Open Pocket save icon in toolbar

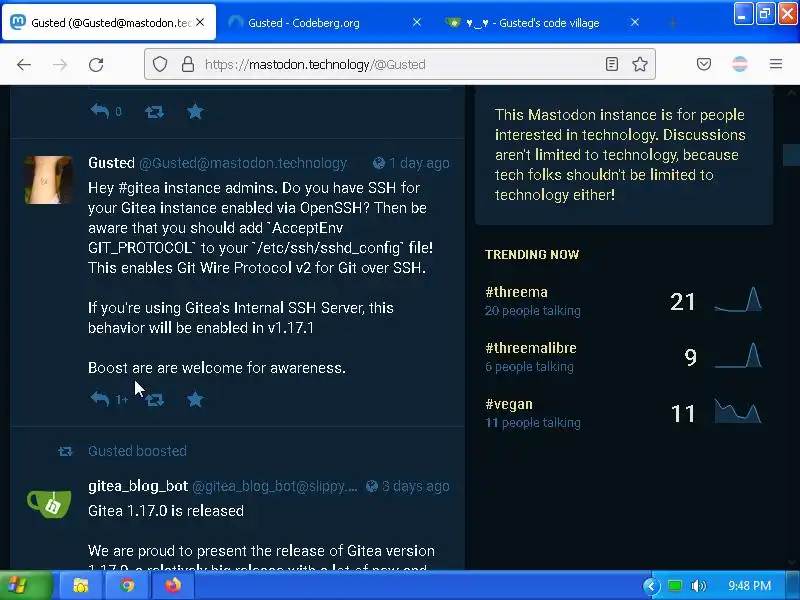point(704,64)
